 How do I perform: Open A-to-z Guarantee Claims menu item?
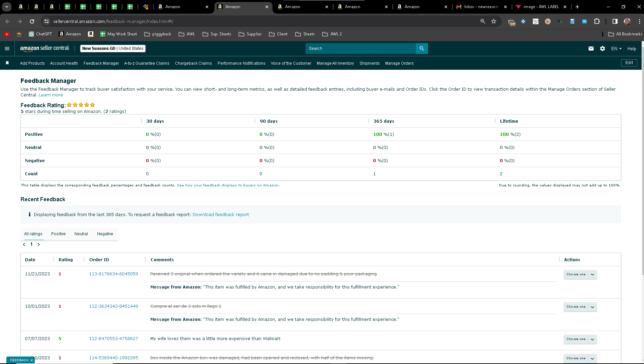coord(147,63)
